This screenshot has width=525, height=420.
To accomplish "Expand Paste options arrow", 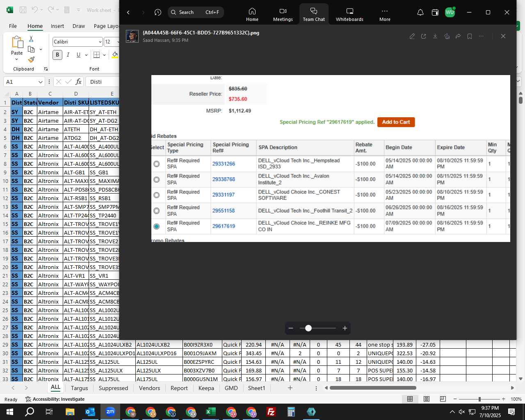I will 17,59.
